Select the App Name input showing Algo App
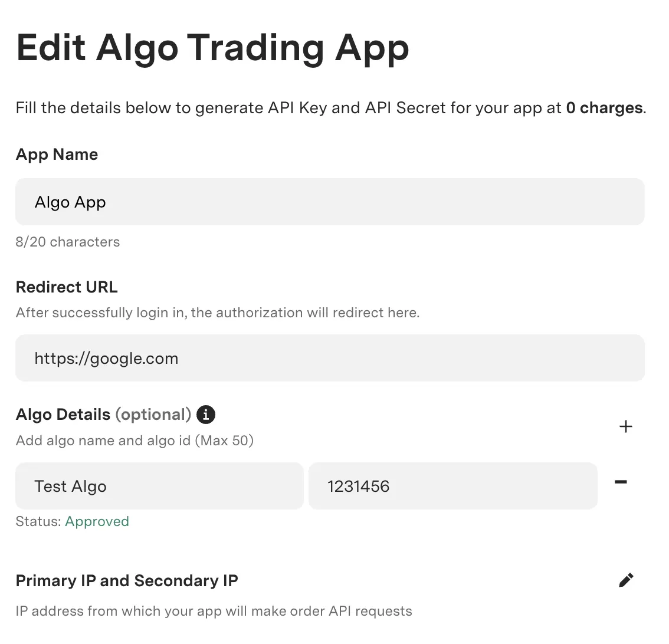669x644 pixels. pyautogui.click(x=330, y=202)
